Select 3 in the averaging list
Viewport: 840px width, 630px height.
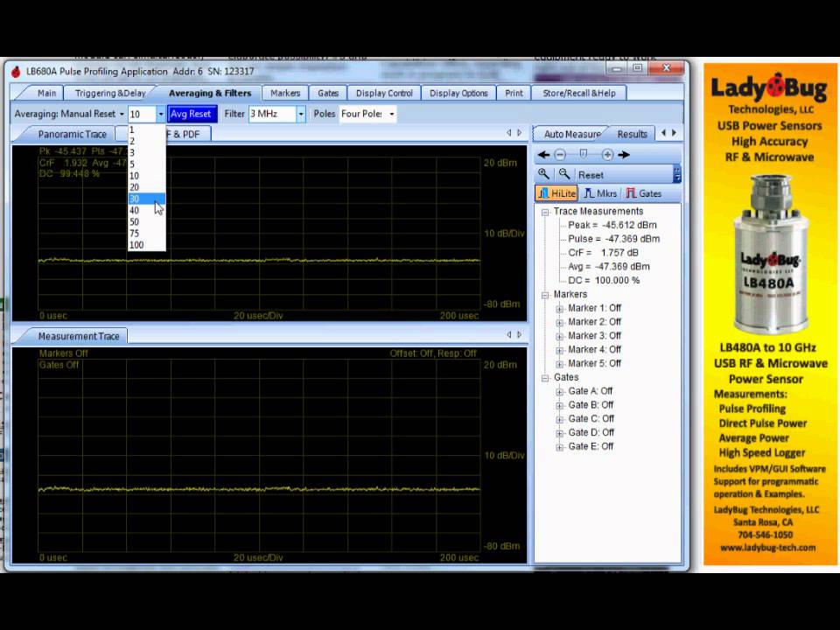[x=147, y=152]
